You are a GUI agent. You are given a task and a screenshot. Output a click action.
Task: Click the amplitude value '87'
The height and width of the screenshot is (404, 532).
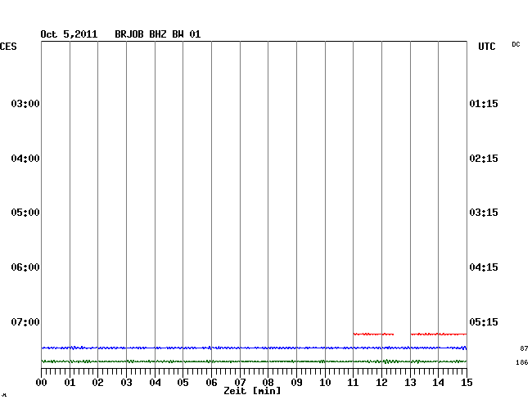(524, 348)
